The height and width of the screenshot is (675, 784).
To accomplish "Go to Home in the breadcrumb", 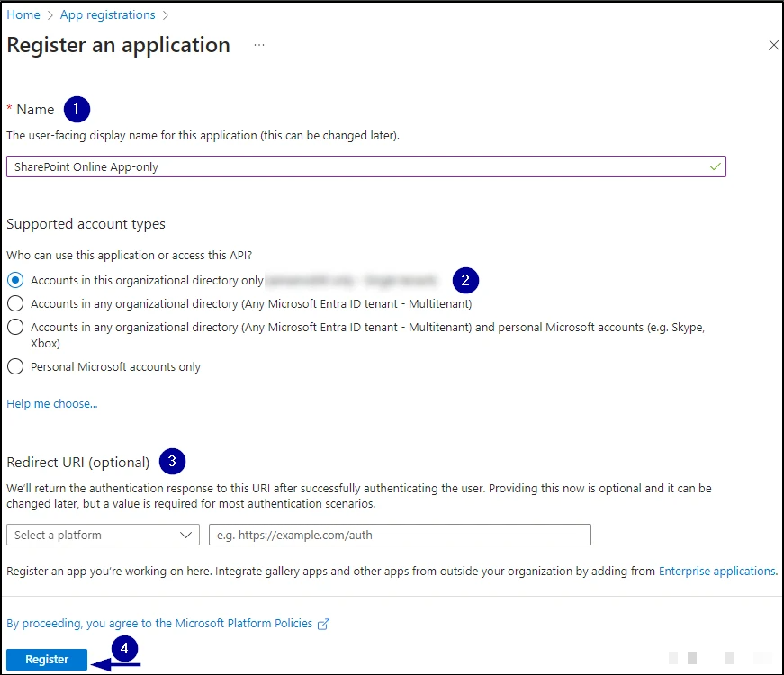I will pyautogui.click(x=23, y=14).
